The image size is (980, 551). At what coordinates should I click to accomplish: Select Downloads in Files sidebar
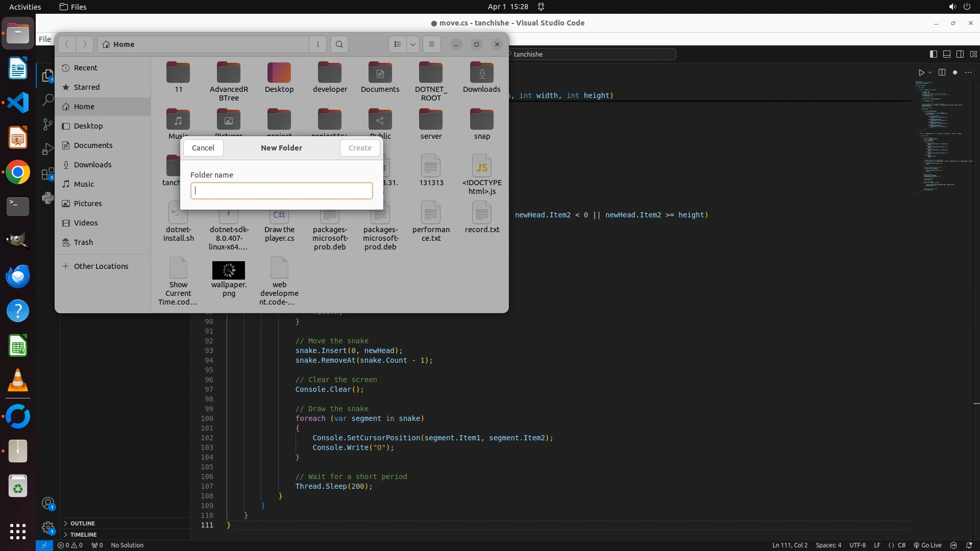point(92,165)
